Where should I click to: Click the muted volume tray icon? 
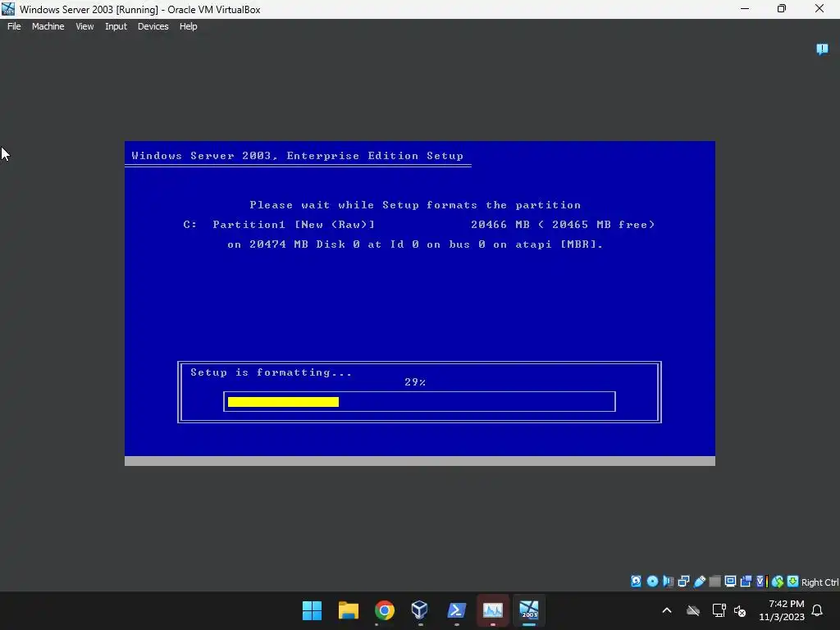(741, 610)
